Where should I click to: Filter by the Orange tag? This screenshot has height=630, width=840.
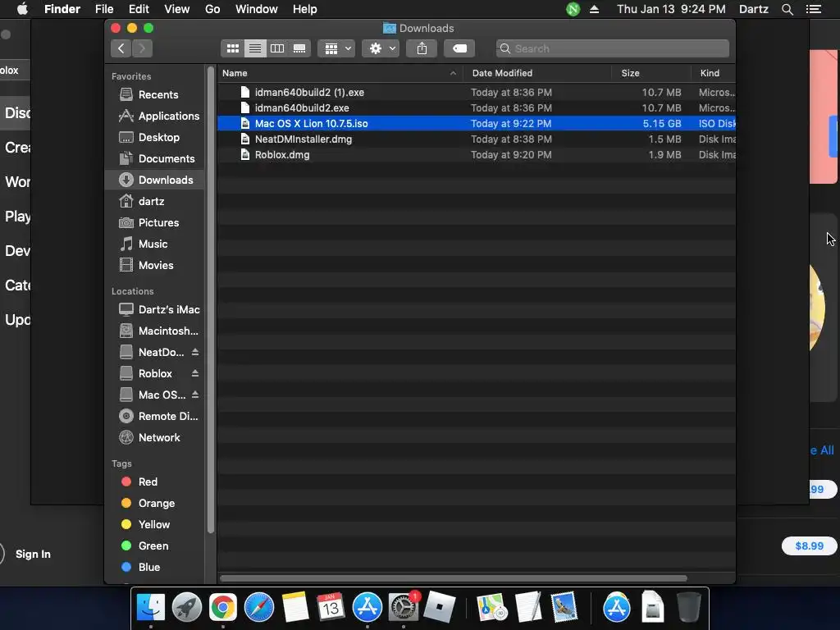155,504
